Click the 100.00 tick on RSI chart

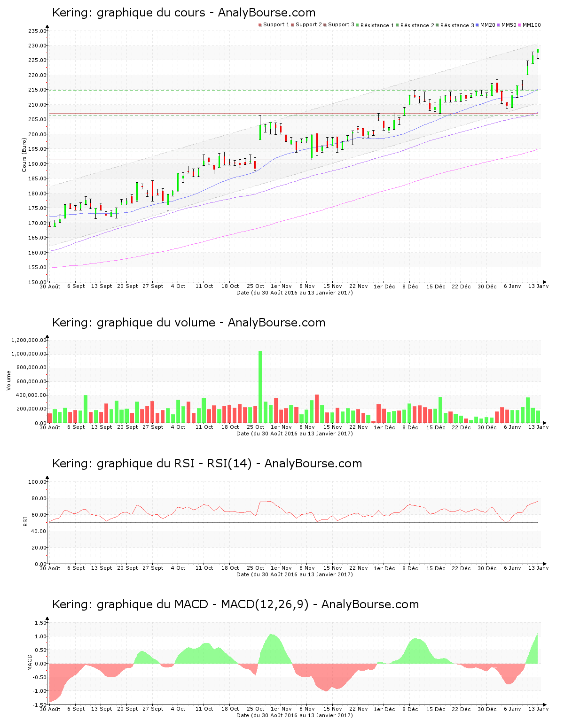37,482
